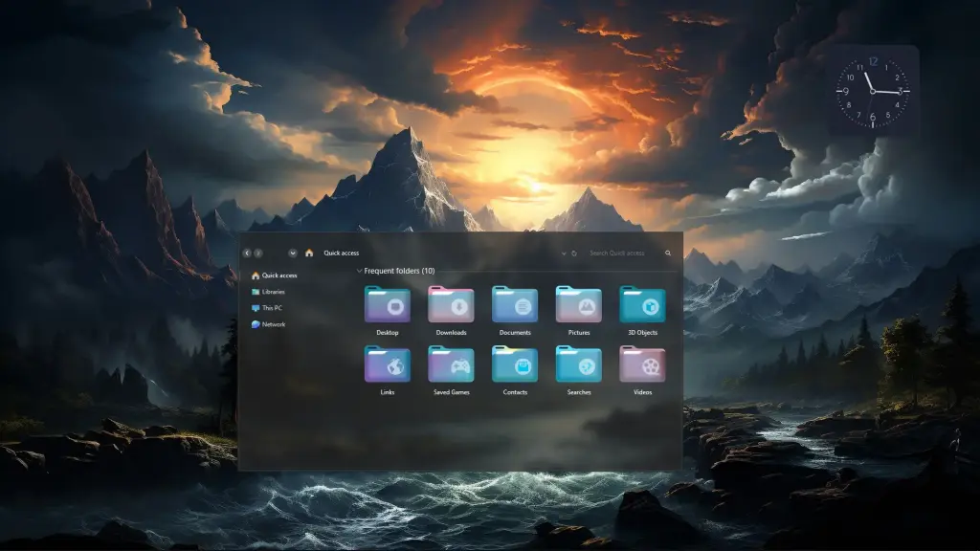Open the Contacts folder
The width and height of the screenshot is (980, 551).
coord(515,364)
